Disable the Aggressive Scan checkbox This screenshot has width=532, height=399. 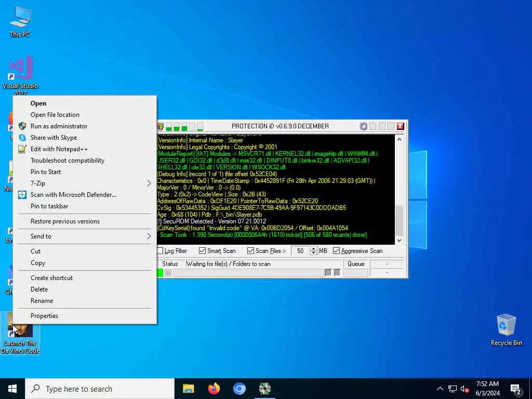tap(336, 251)
